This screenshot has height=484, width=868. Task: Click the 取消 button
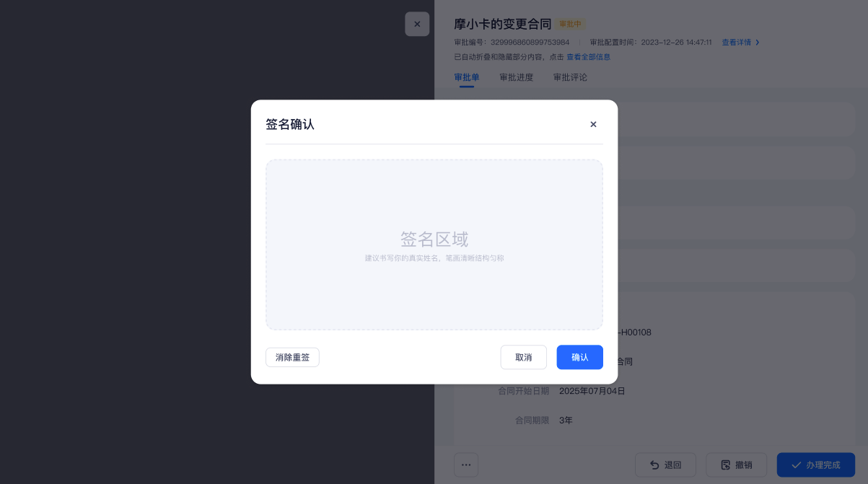click(x=523, y=357)
